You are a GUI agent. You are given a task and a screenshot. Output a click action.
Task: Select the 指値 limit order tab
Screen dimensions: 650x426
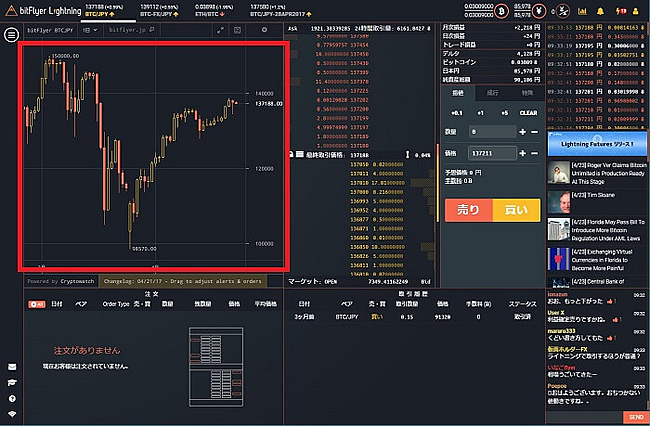(458, 93)
